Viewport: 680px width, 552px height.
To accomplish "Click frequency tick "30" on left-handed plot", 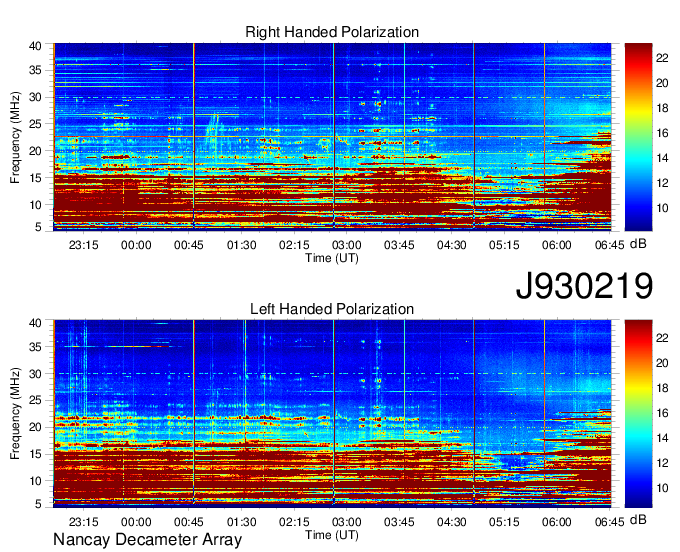I will click(x=35, y=374).
